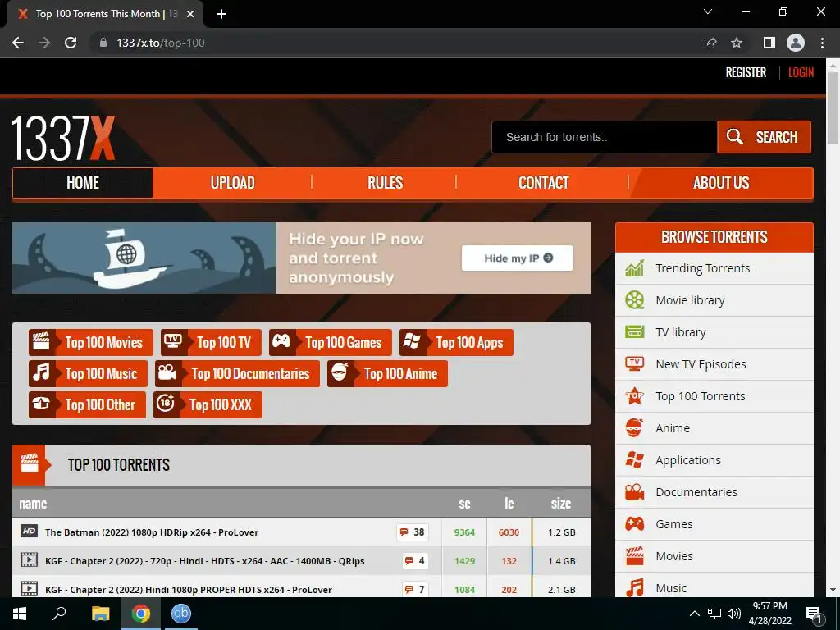Image resolution: width=840 pixels, height=630 pixels.
Task: Open KGF Chapter 2 1080p PROPER ProLover torrent
Action: [x=189, y=589]
